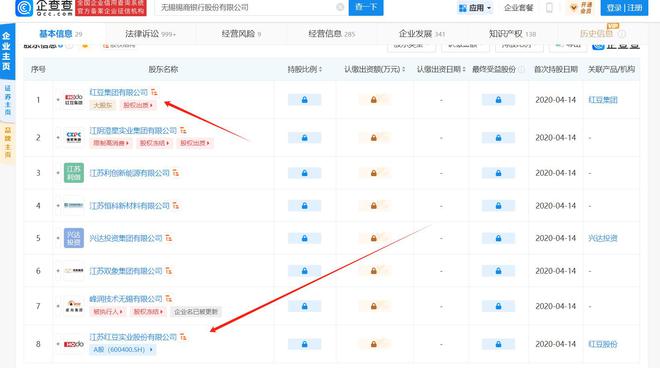
Task: Open related product link 红豆股份
Action: click(x=603, y=344)
